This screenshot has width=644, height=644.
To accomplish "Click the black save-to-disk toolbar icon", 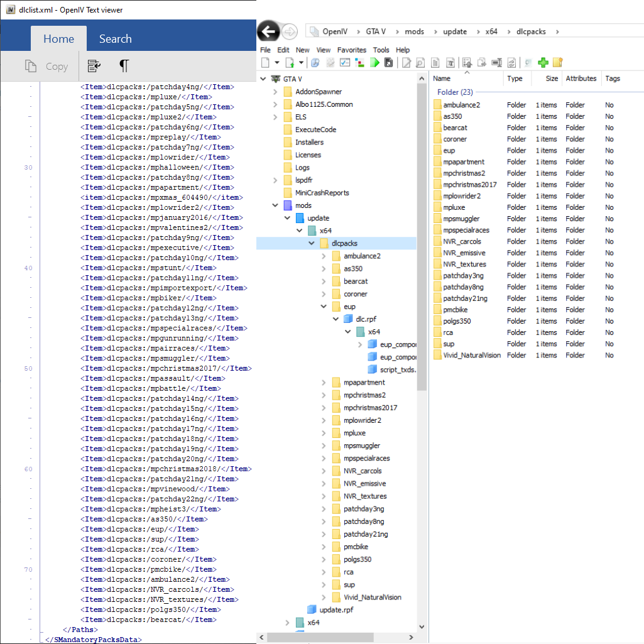I will coord(388,62).
